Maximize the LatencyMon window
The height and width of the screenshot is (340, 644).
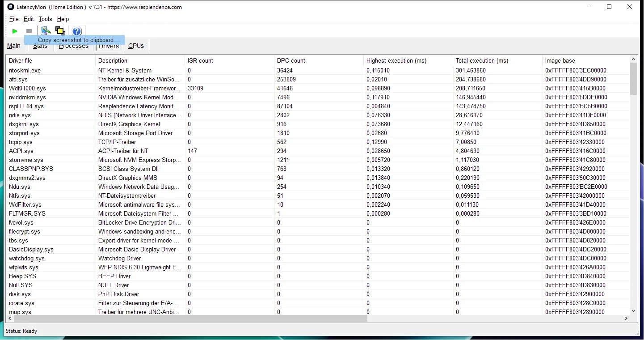point(609,7)
